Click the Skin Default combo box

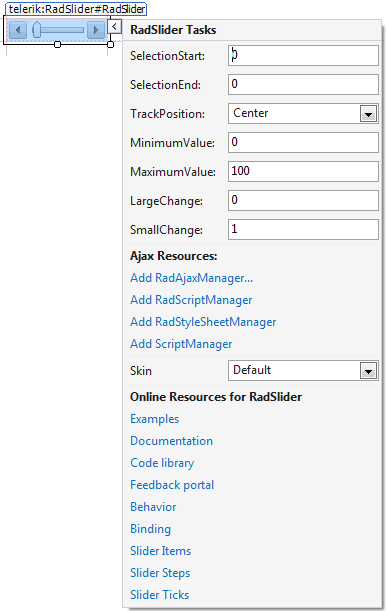303,371
